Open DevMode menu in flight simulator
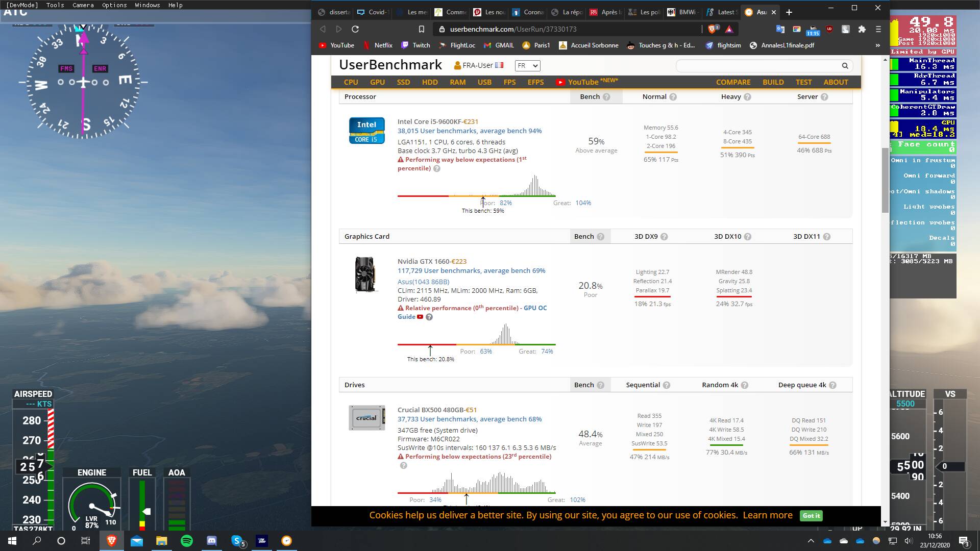980x551 pixels. point(21,5)
